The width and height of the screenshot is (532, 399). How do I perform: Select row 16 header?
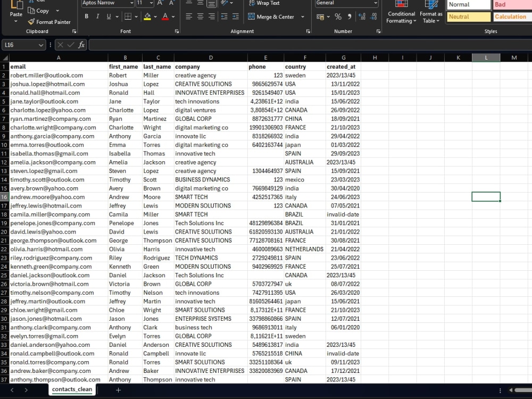(4, 197)
